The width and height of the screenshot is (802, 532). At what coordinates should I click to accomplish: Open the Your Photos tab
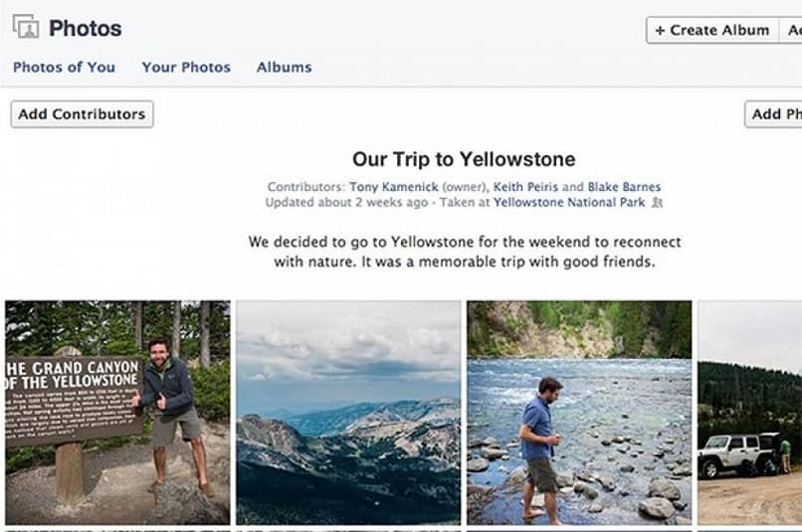pyautogui.click(x=186, y=68)
